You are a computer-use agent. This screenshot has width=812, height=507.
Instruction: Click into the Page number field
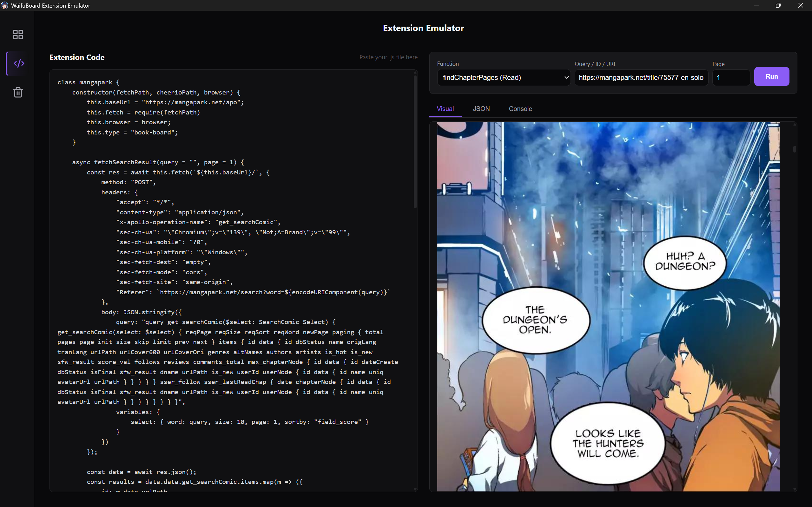click(730, 77)
